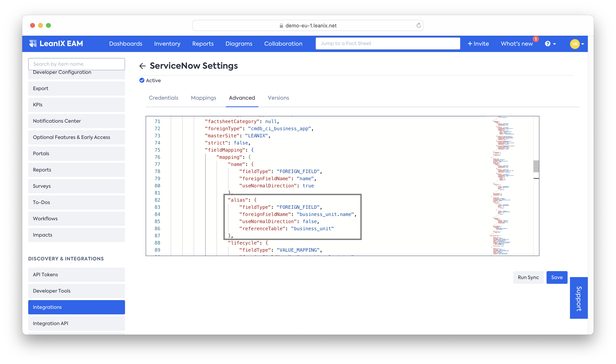Open API Tokens in the sidebar
The image size is (616, 364).
77,274
